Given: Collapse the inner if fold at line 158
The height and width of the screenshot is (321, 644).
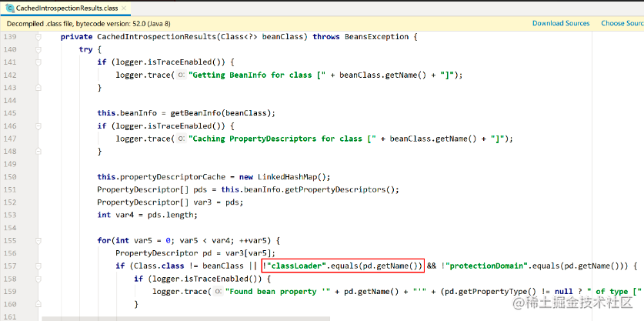Looking at the screenshot, I should tap(38, 279).
